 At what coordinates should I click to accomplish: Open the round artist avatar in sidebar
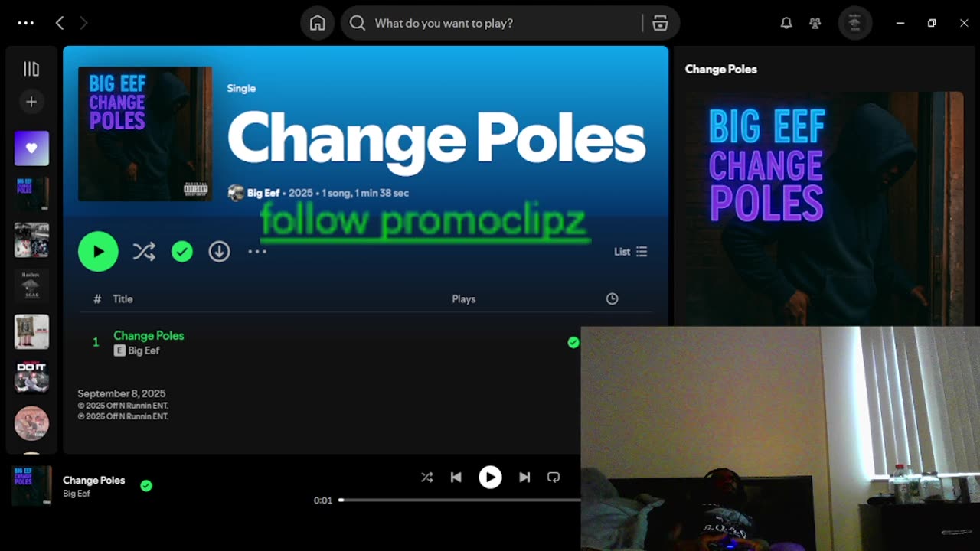[31, 423]
